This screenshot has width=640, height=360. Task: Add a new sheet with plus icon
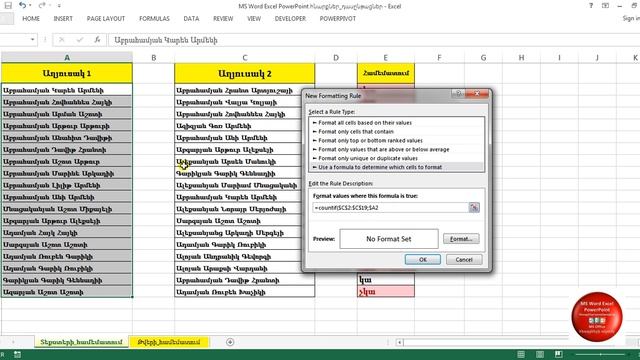tap(230, 342)
